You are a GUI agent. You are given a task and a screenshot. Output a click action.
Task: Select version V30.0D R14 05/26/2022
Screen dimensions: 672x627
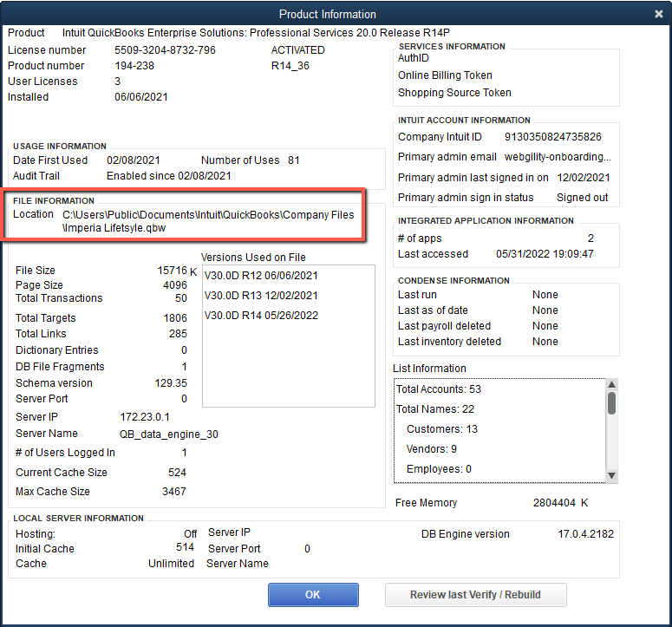coord(261,316)
